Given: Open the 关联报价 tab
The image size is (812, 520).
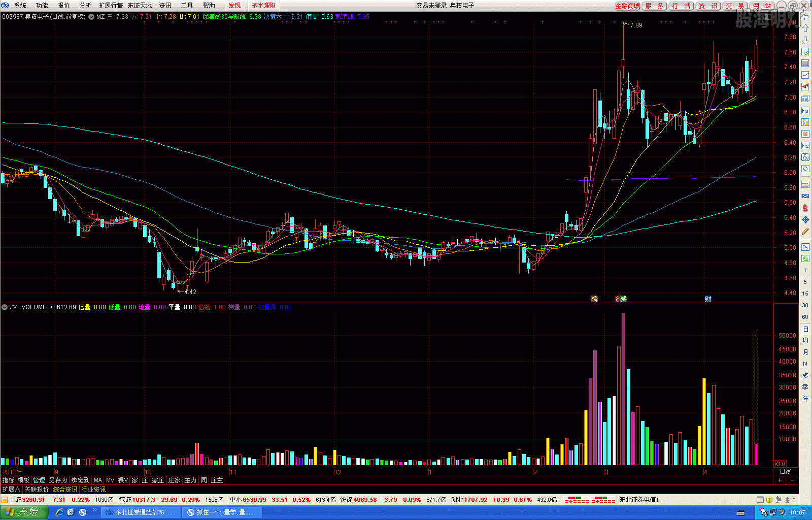Looking at the screenshot, I should tap(37, 490).
